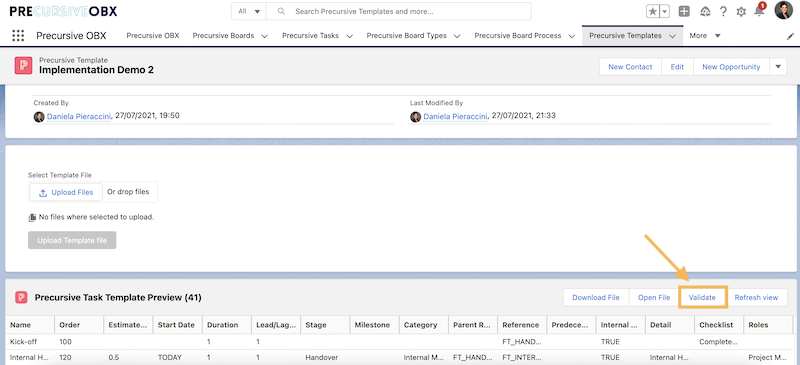This screenshot has height=365, width=800.
Task: Click the Duration column header
Action: (227, 325)
